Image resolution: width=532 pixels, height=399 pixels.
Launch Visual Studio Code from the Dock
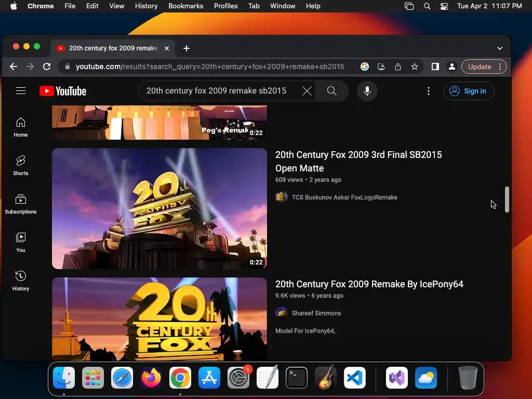tap(355, 378)
